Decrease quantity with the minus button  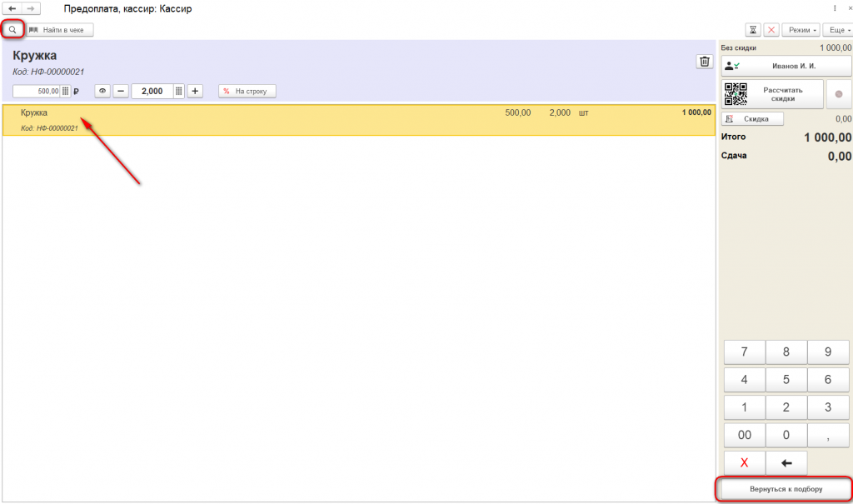[x=121, y=92]
